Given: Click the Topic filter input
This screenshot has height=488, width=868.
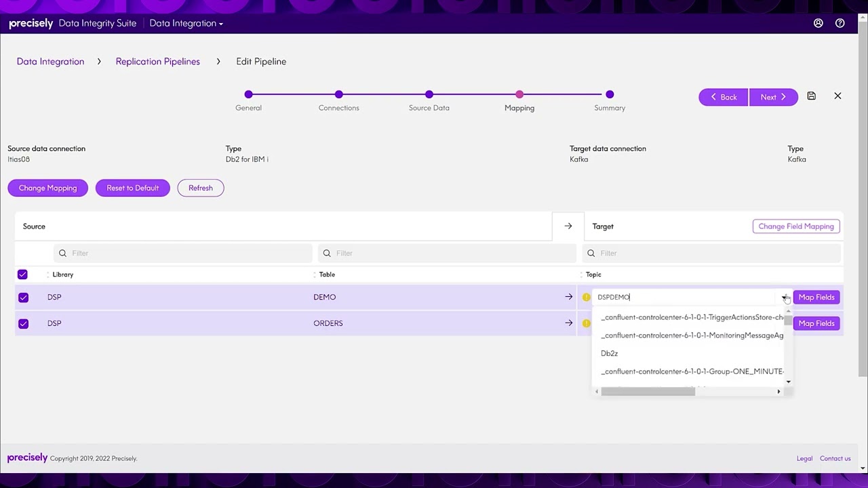Looking at the screenshot, I should tap(711, 253).
